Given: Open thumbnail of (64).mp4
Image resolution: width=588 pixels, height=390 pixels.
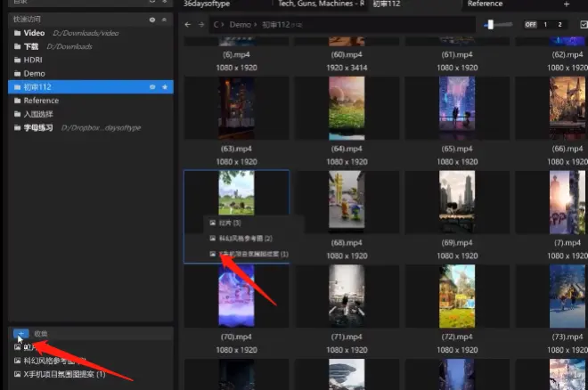Looking at the screenshot, I should click(347, 108).
